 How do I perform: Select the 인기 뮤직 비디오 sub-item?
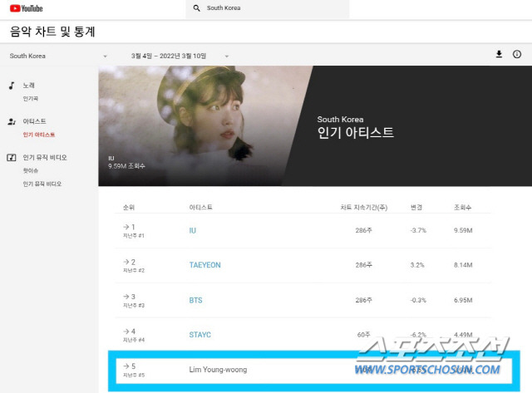click(x=42, y=184)
